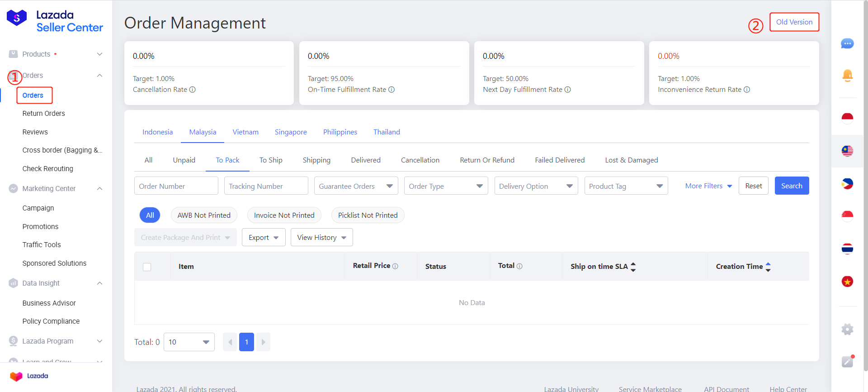Screen dimensions: 868x392
Task: Click the Old Version button
Action: [x=794, y=22]
